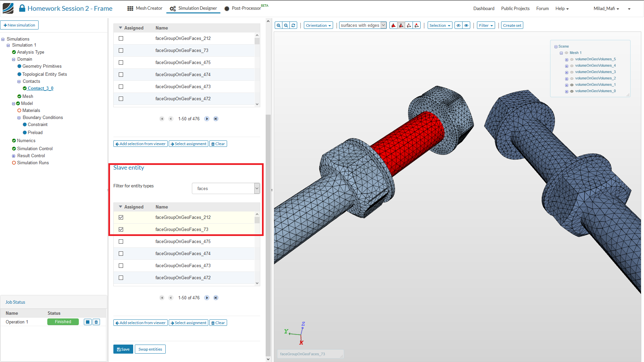Switch to the Mesh Creator tab

145,8
